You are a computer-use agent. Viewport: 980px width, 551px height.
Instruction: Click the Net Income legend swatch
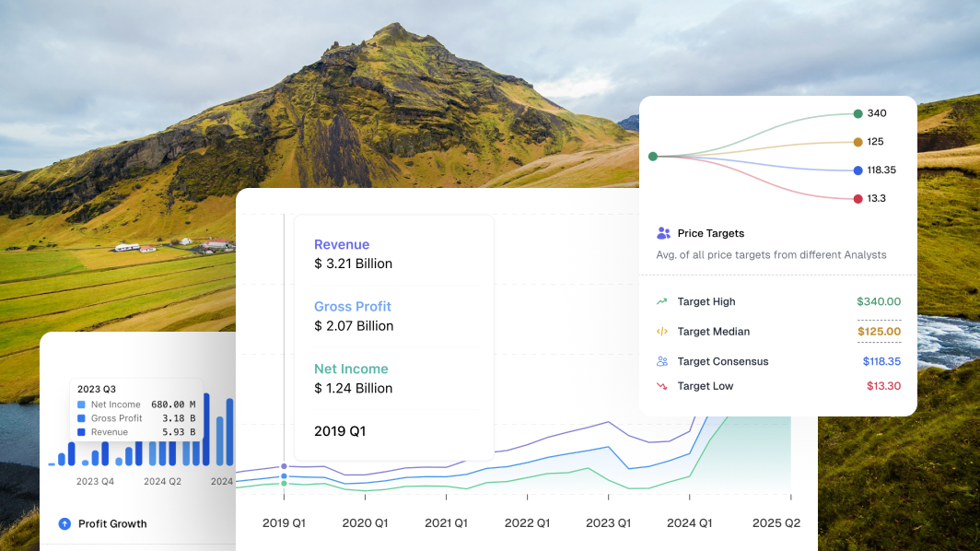[81, 404]
